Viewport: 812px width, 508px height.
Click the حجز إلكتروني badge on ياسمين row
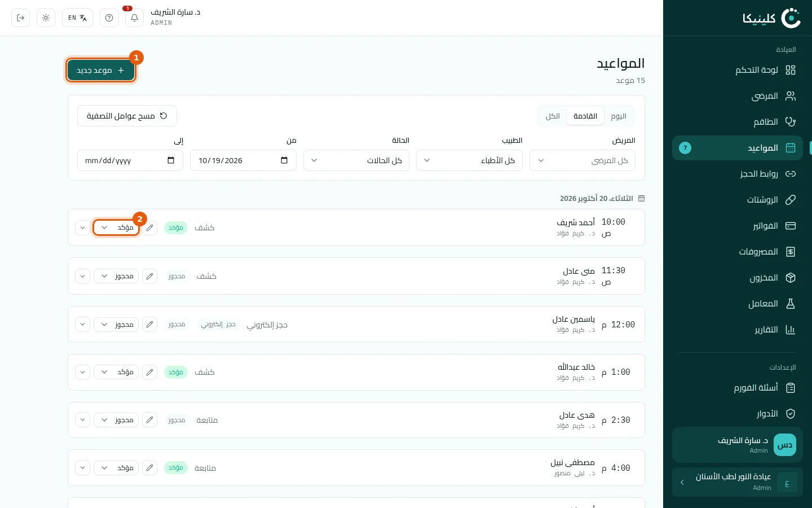click(218, 325)
